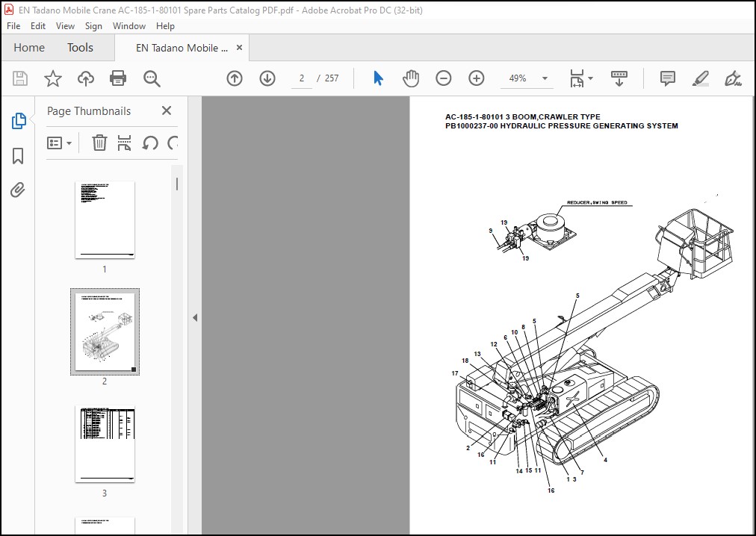Add the document to starred files
756x536 pixels.
point(52,78)
